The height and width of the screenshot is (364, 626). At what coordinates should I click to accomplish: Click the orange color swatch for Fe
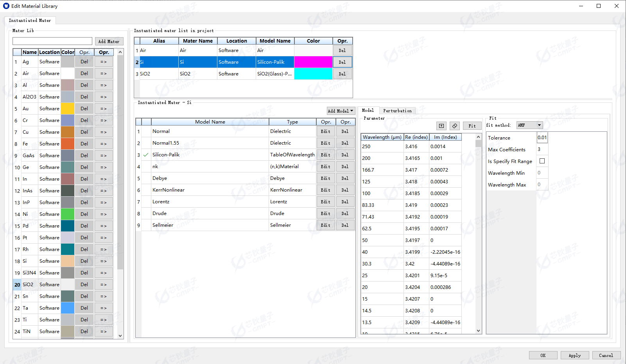click(68, 144)
